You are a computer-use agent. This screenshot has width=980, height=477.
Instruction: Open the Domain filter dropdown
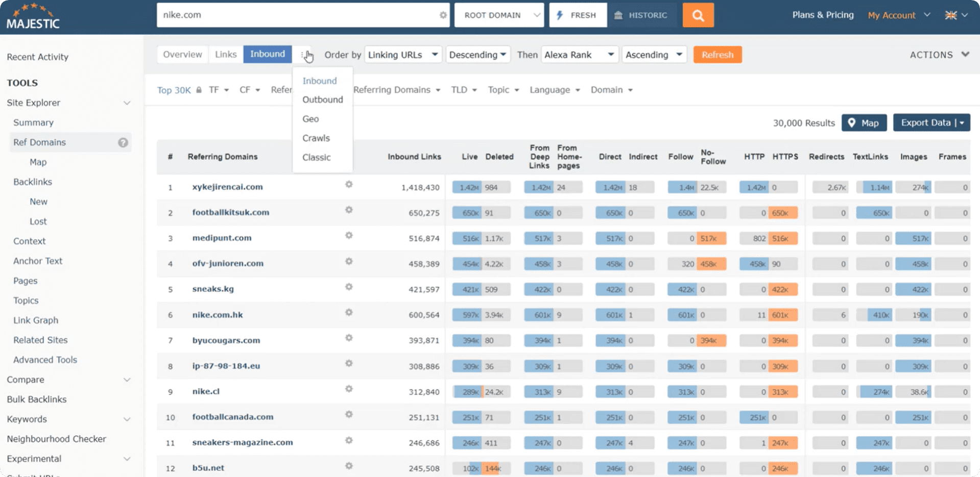(612, 90)
